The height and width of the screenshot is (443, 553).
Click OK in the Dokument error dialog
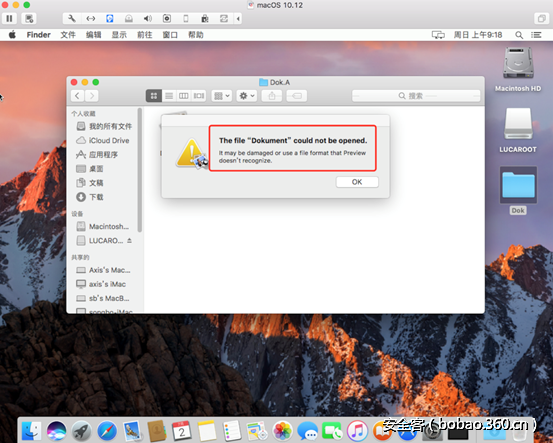click(x=357, y=182)
